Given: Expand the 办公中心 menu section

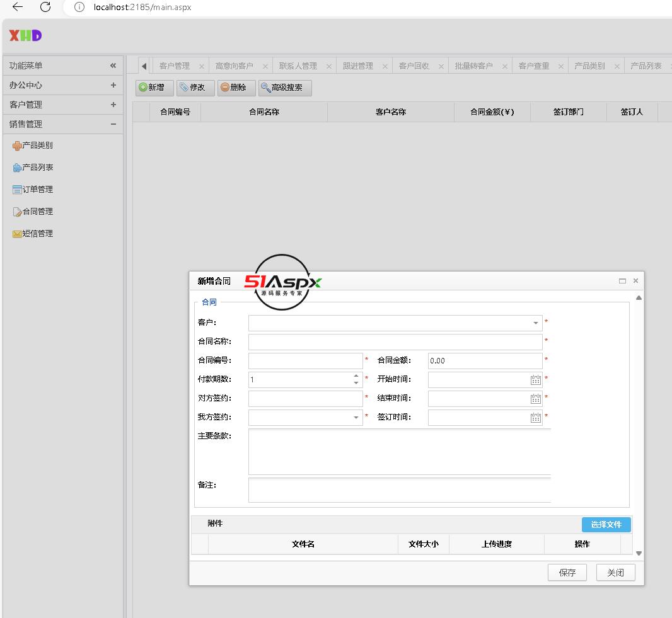Looking at the screenshot, I should tap(113, 85).
